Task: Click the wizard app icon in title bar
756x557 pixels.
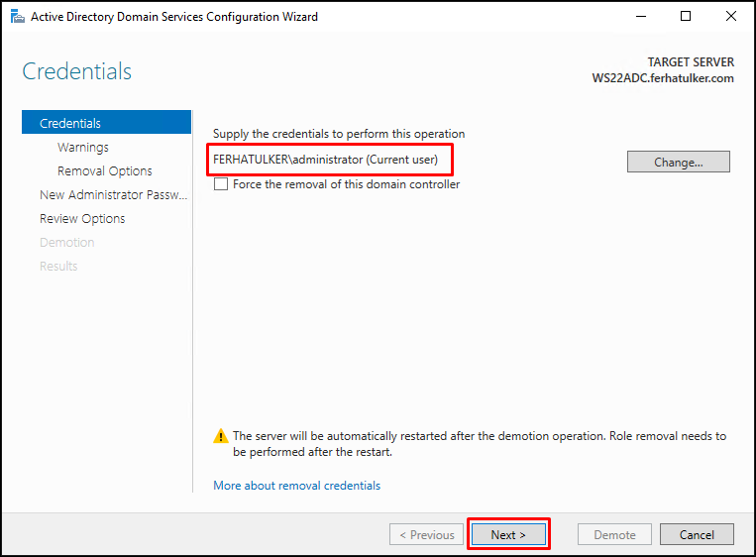Action: [18, 17]
